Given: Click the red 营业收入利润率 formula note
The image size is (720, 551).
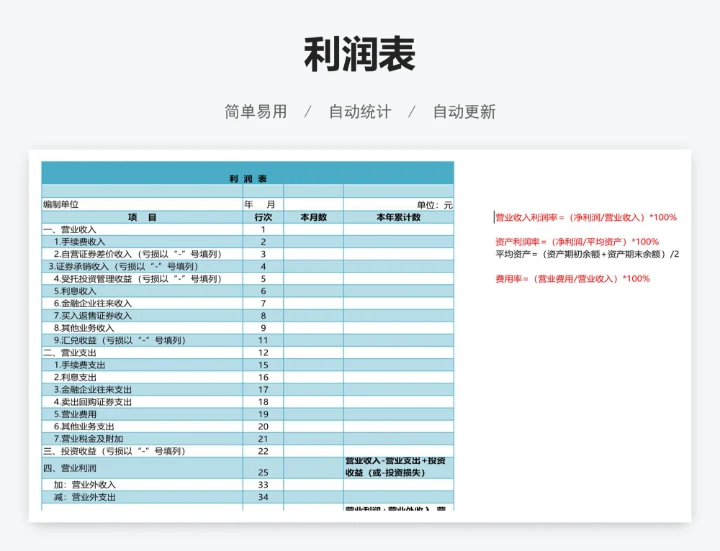Looking at the screenshot, I should (586, 217).
